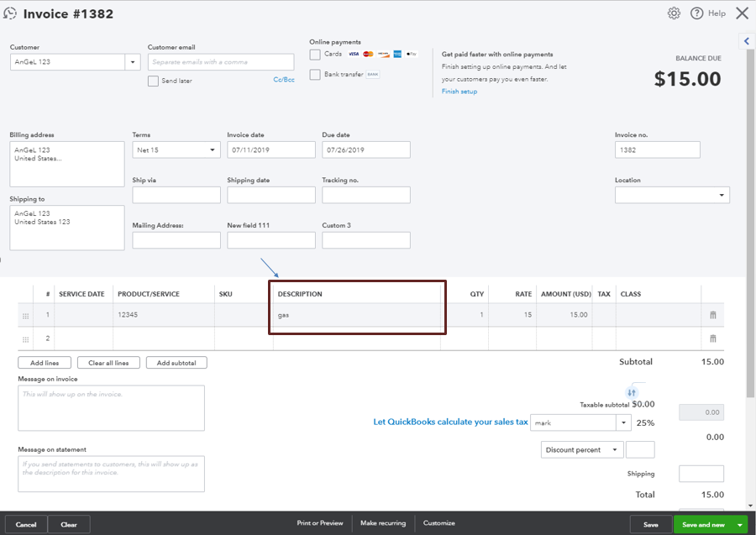Click the Message on invoice box
756x535 pixels.
[x=111, y=408]
